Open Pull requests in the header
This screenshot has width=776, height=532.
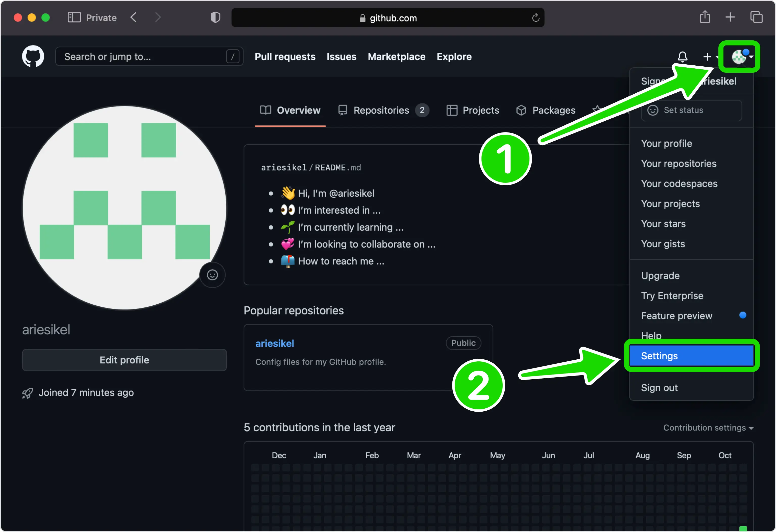tap(285, 57)
